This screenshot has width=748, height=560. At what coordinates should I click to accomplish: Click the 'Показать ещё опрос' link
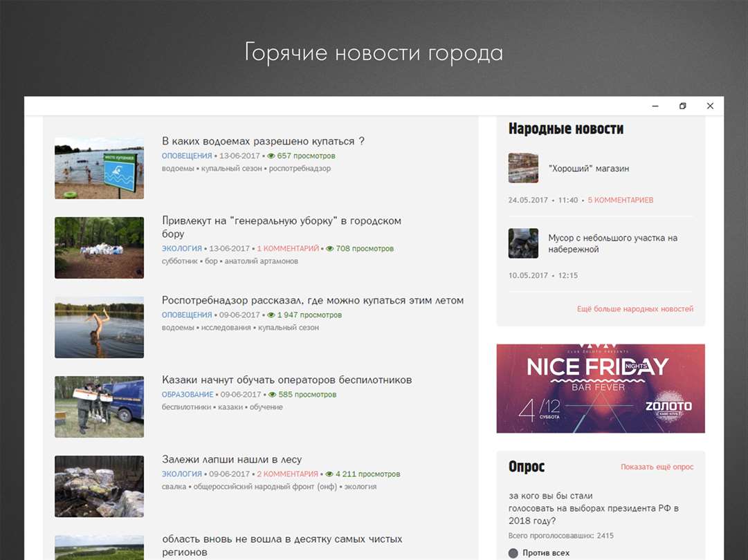657,467
